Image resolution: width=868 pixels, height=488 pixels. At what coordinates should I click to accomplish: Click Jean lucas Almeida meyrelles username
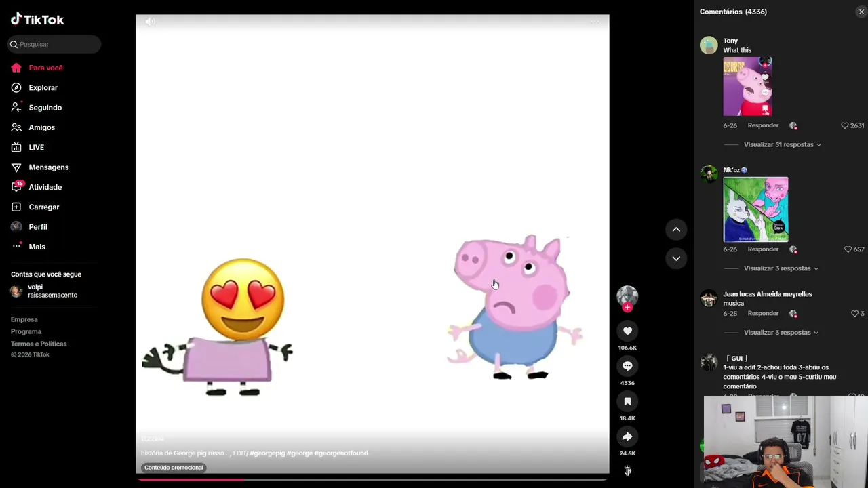(x=767, y=294)
